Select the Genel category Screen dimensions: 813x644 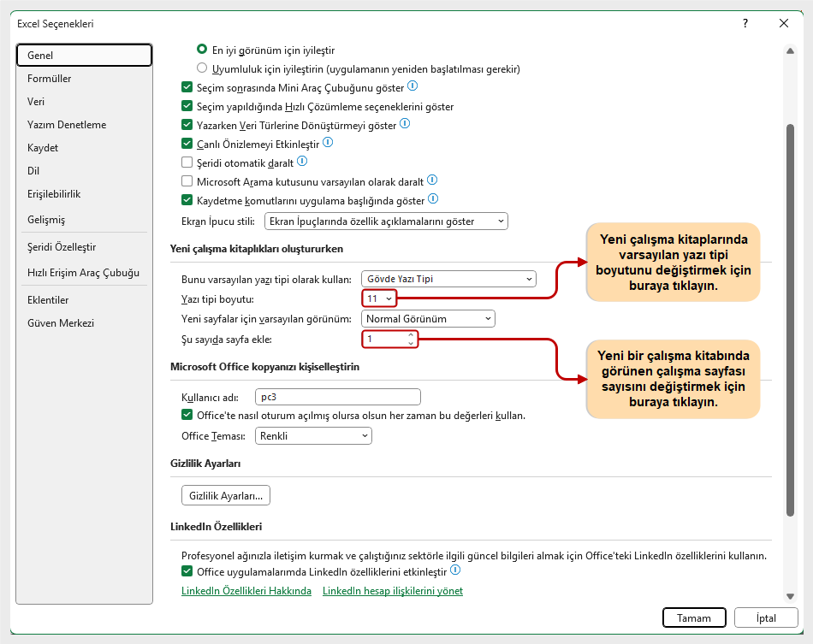pyautogui.click(x=84, y=55)
